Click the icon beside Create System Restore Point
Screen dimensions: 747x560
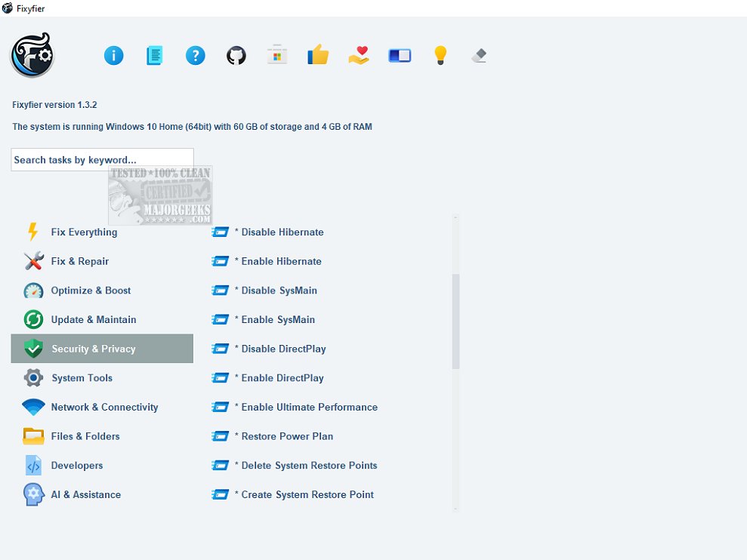pos(220,494)
